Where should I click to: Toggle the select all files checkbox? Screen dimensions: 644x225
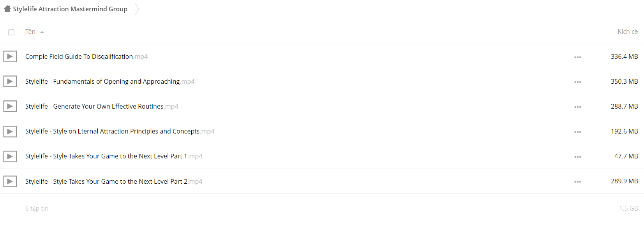[x=11, y=32]
